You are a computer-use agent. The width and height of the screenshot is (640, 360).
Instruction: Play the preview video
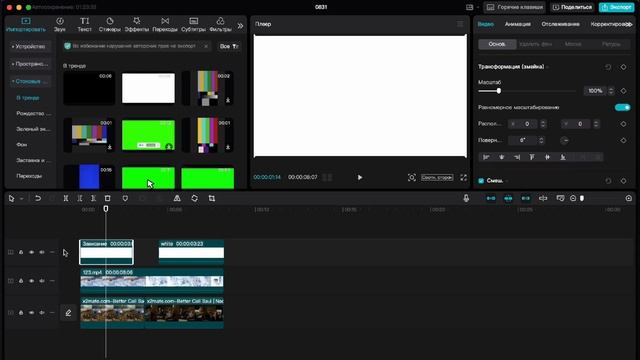click(360, 178)
